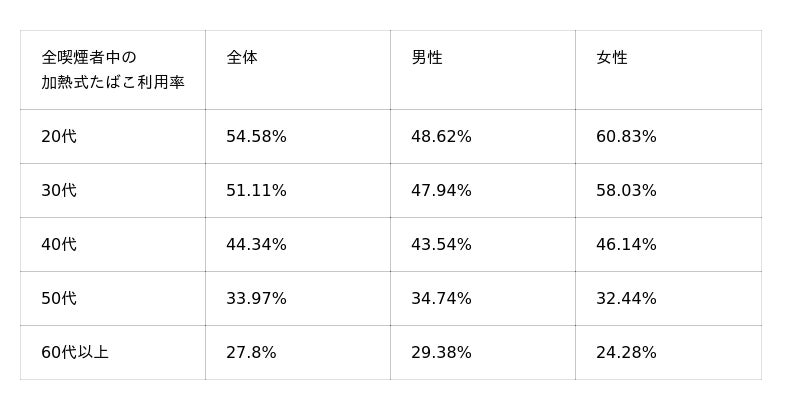
Task: Click the 58.03% cell
Action: click(626, 191)
